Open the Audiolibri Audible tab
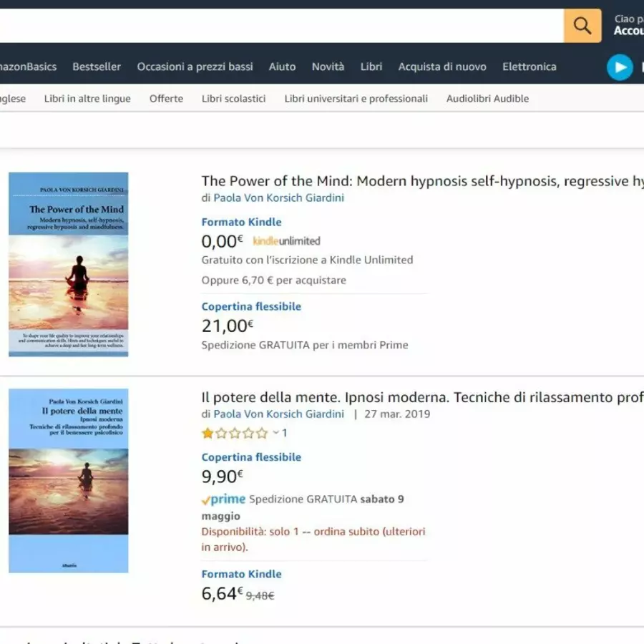Viewport: 644px width, 644px height. click(487, 99)
